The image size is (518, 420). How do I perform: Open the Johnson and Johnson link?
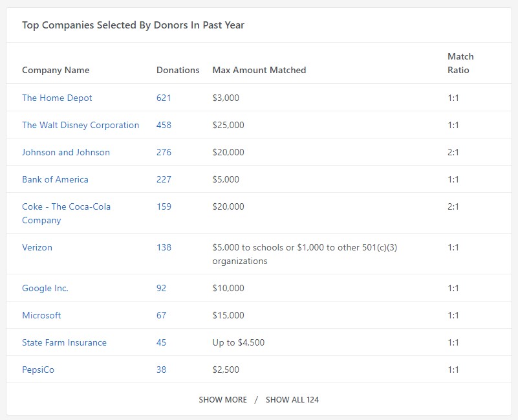click(x=66, y=152)
